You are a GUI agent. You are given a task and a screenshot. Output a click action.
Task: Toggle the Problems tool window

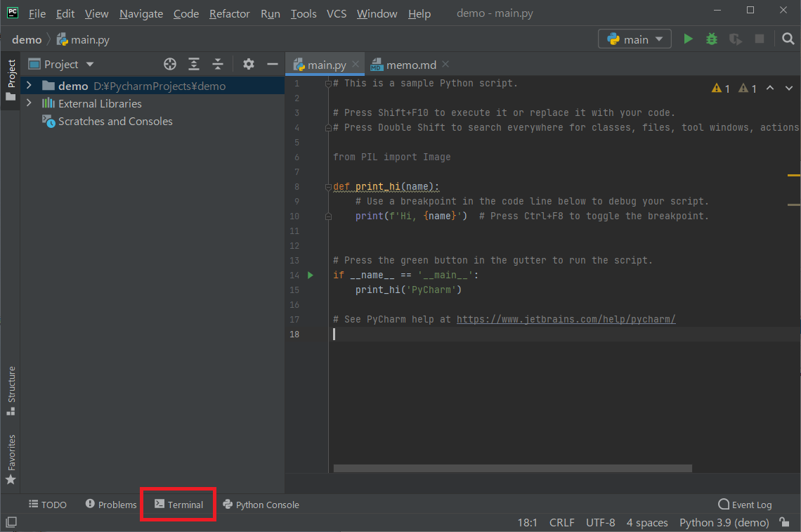pos(111,505)
